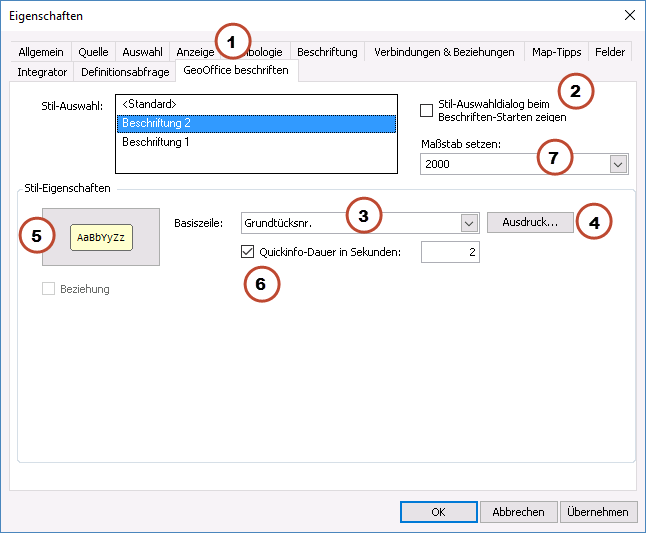Open the Definitionsabfrage tab
The image size is (646, 533).
(125, 72)
